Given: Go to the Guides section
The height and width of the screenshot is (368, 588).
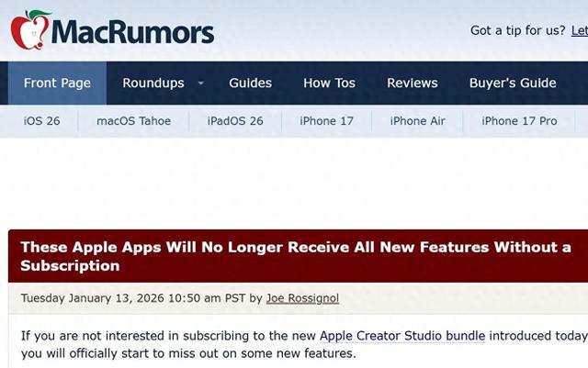Looking at the screenshot, I should click(x=250, y=83).
